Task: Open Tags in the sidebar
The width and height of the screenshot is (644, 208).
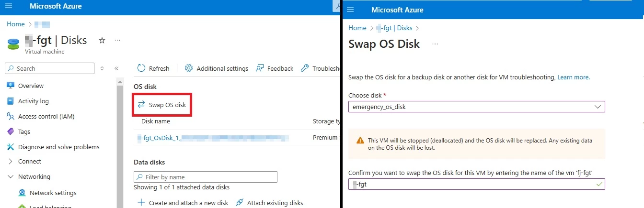Action: coord(24,131)
